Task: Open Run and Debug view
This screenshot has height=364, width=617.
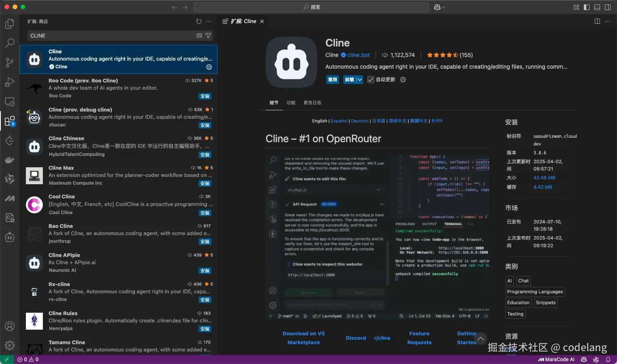Action: 10,82
